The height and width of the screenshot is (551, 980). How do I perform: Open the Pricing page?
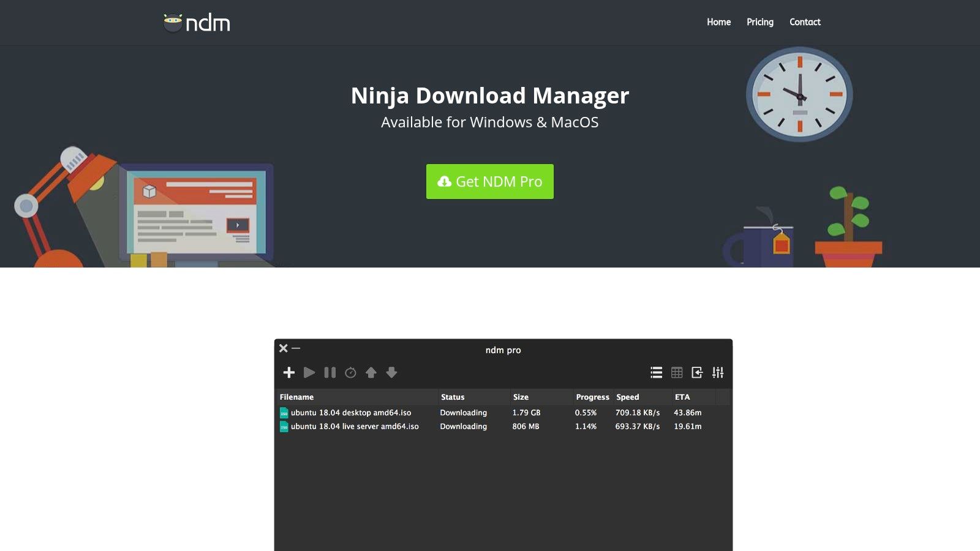pyautogui.click(x=759, y=22)
